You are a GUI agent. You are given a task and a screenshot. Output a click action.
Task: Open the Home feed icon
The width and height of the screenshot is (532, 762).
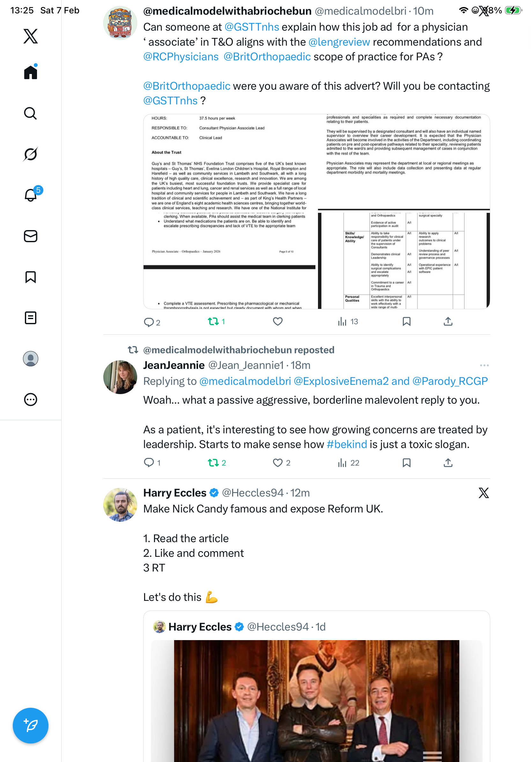click(x=31, y=72)
